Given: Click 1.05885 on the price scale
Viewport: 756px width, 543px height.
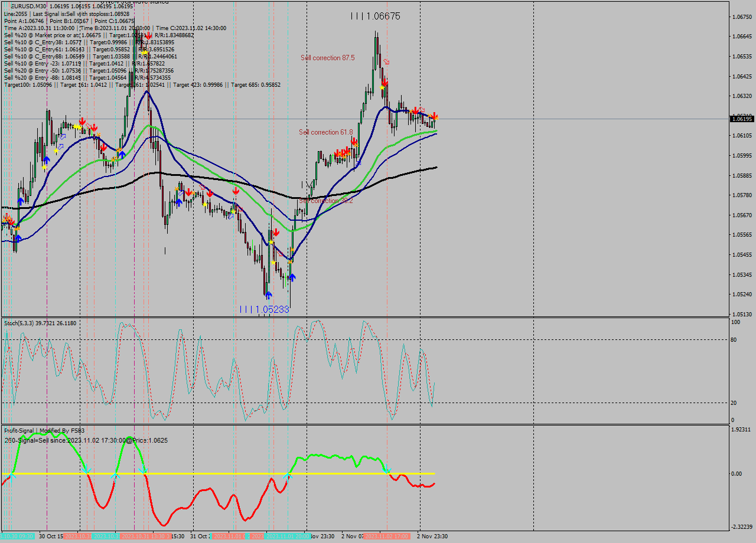Looking at the screenshot, I should pos(741,175).
